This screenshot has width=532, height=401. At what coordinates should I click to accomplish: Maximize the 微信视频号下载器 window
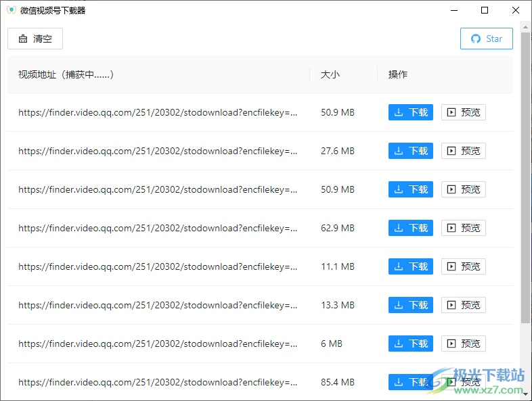[x=485, y=11]
